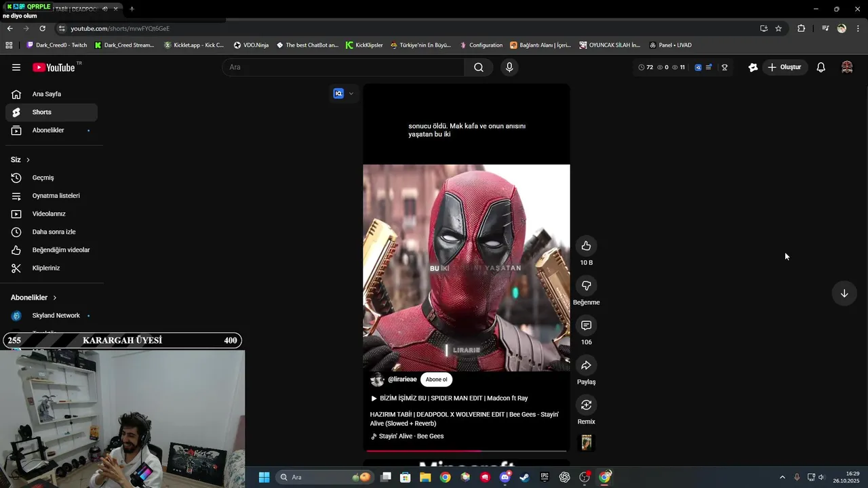Image resolution: width=868 pixels, height=488 pixels.
Task: Expand the Siz section chevron
Action: pyautogui.click(x=28, y=160)
